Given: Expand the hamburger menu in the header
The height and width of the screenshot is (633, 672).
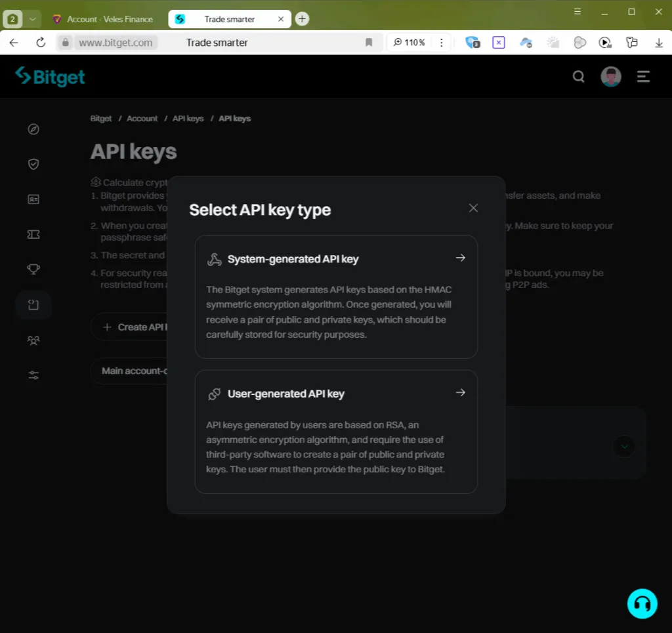Looking at the screenshot, I should 643,76.
